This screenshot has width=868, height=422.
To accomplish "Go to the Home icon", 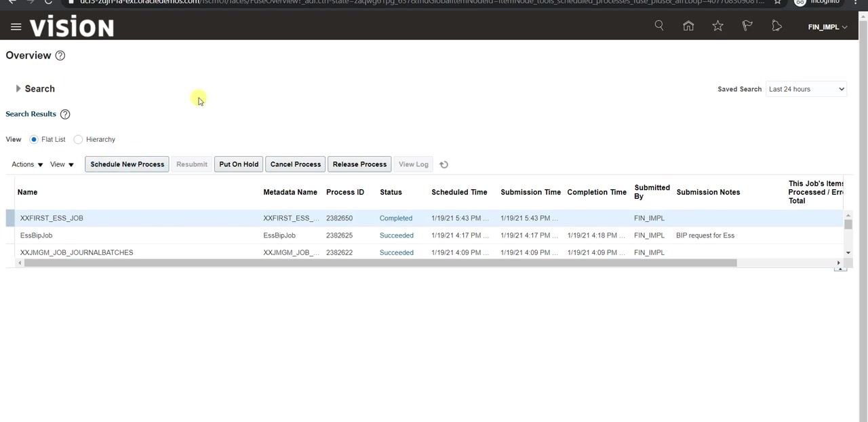I will [688, 26].
